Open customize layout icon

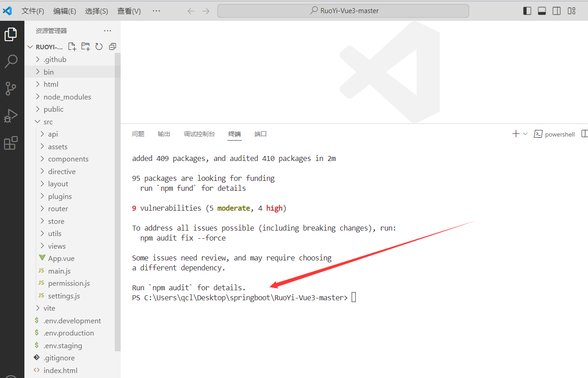point(572,11)
